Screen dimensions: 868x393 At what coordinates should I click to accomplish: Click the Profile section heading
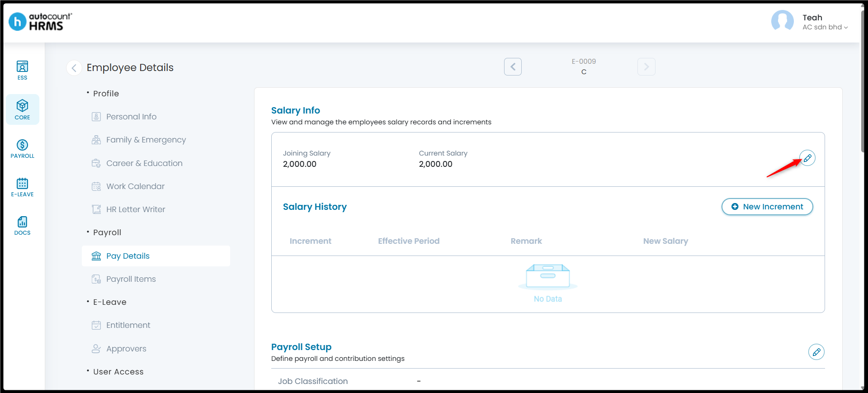[106, 94]
